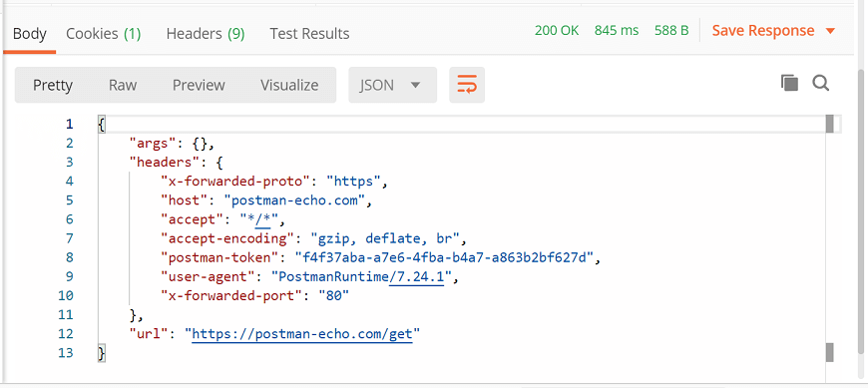868x388 pixels.
Task: Click the PostmanRuntime/7.24.1 user-agent value
Action: pyautogui.click(x=362, y=276)
